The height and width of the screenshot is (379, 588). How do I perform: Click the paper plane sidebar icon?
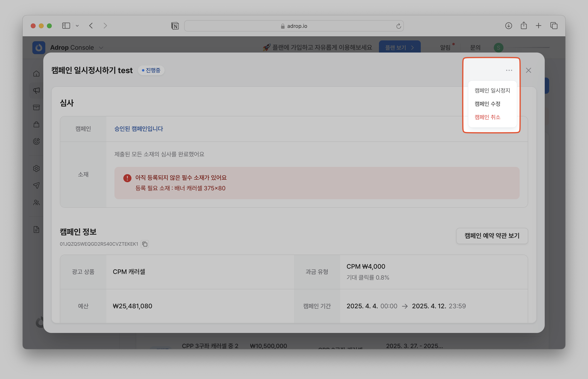[36, 185]
